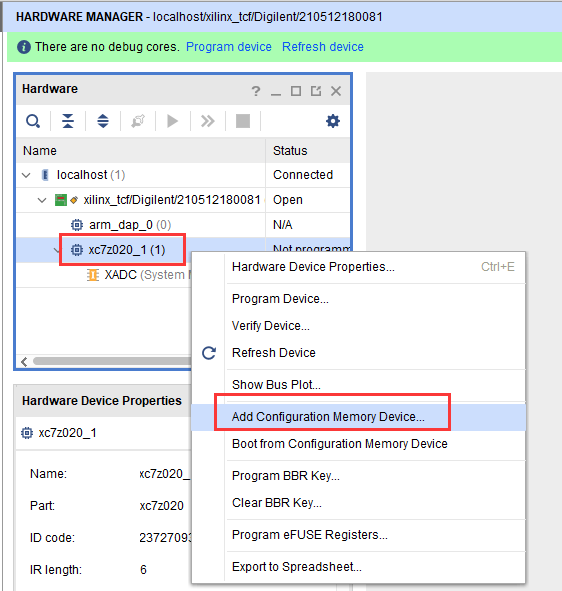Image resolution: width=562 pixels, height=591 pixels.
Task: Click the Stop trigger square icon
Action: (243, 121)
